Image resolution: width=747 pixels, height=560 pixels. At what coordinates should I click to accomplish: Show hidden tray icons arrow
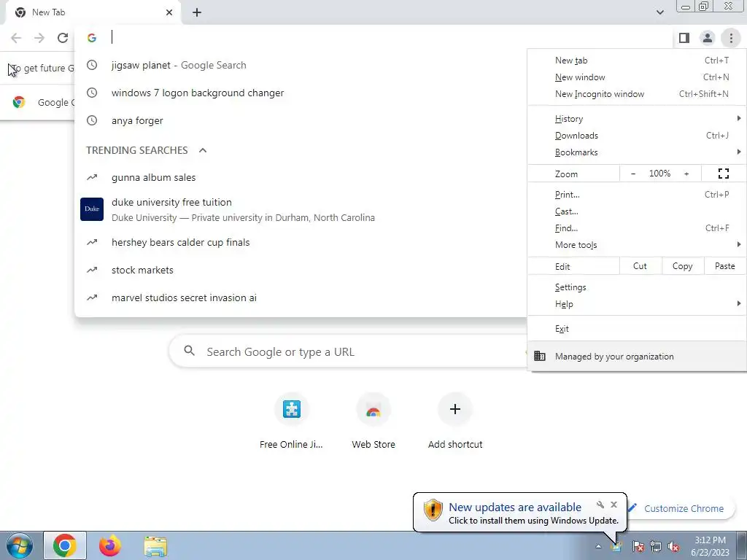598,546
